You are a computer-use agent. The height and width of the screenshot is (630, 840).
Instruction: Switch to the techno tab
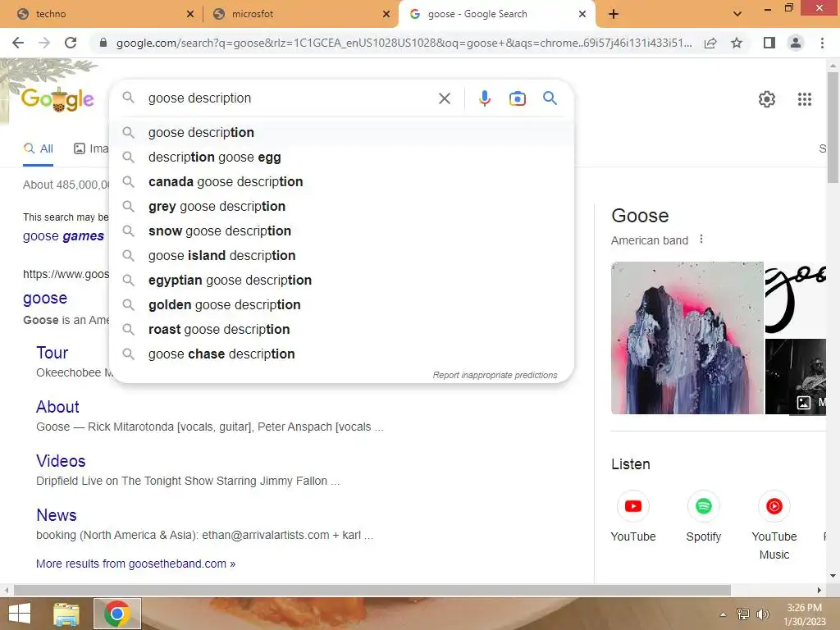(x=100, y=15)
